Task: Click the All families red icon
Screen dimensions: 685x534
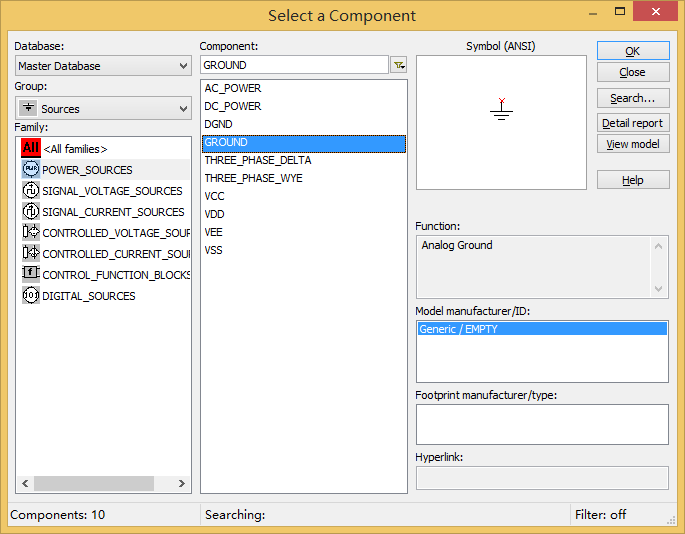Action: coord(30,148)
